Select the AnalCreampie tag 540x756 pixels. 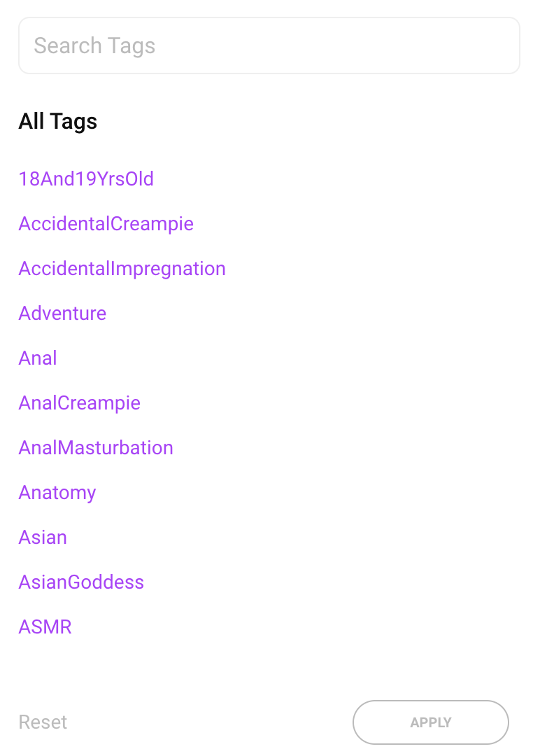[79, 403]
